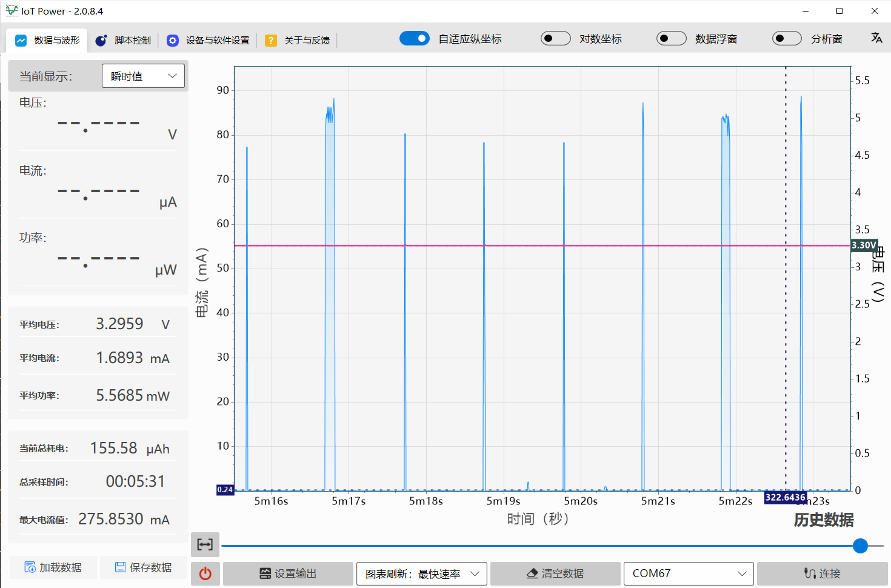Toggle the 自适应纵坐标 switch off
The height and width of the screenshot is (588, 891).
pos(415,38)
